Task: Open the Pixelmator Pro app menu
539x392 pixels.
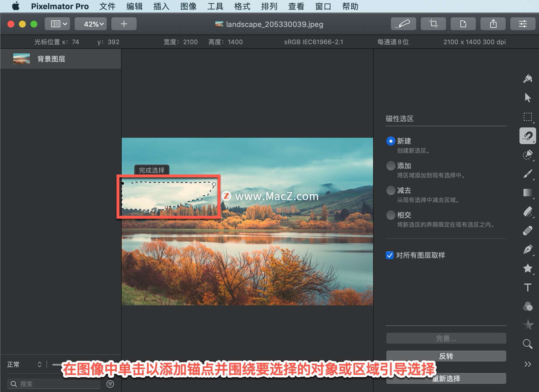Action: [x=60, y=6]
